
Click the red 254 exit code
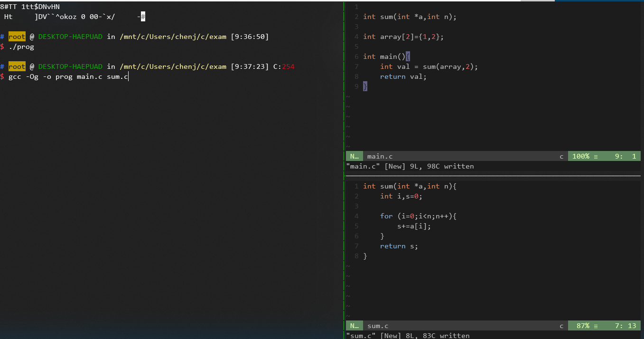click(288, 66)
